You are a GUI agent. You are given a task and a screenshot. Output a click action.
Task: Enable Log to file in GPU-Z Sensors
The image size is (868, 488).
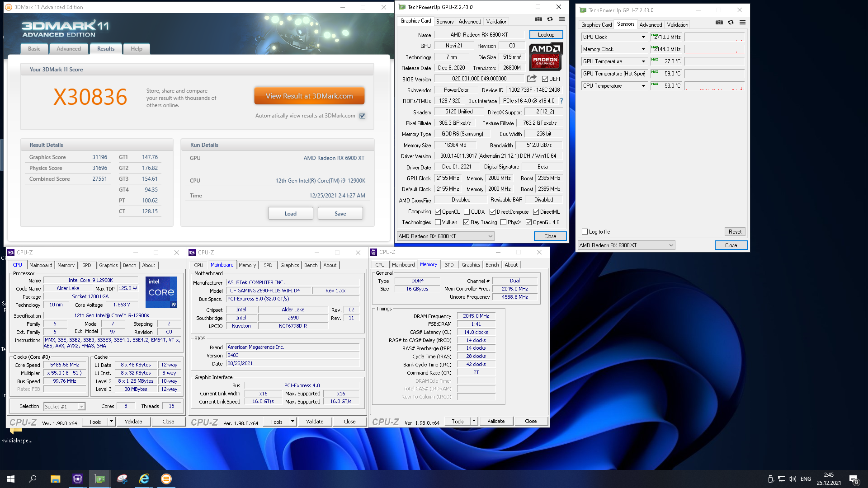[x=585, y=232]
